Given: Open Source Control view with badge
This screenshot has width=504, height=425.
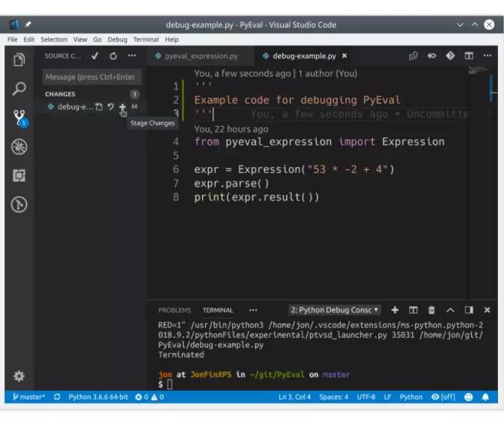Looking at the screenshot, I should pyautogui.click(x=20, y=118).
